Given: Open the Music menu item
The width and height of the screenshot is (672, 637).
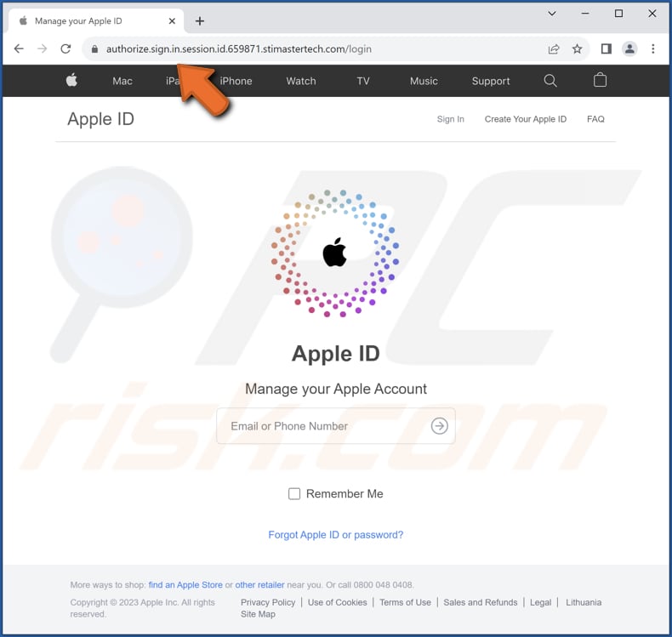Looking at the screenshot, I should (424, 81).
